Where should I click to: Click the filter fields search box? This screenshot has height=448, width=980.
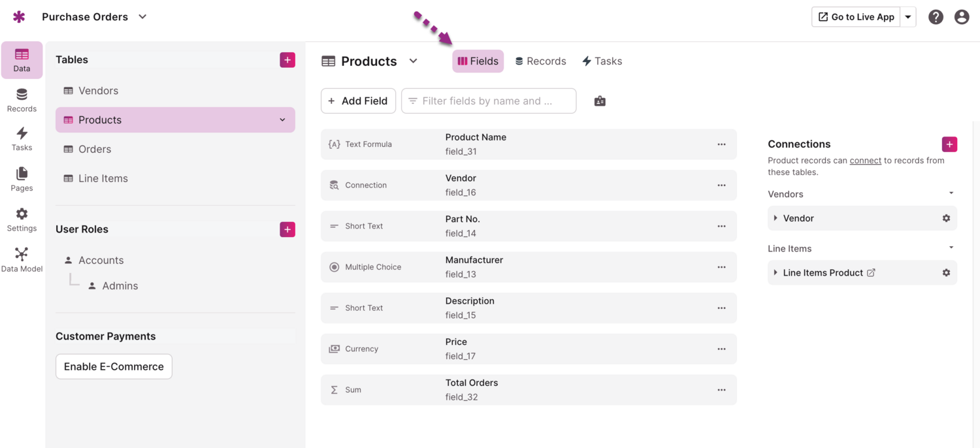[x=489, y=101]
